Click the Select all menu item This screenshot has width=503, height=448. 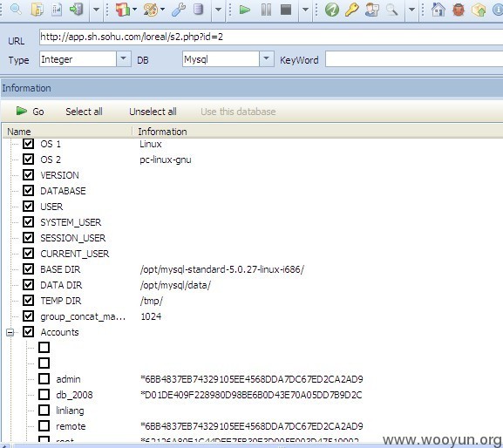[84, 112]
